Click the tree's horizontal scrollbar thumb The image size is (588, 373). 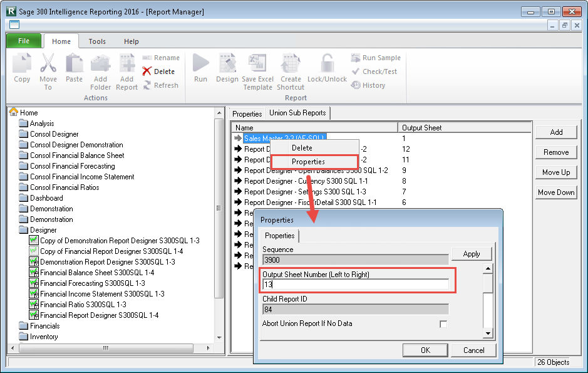(106, 348)
